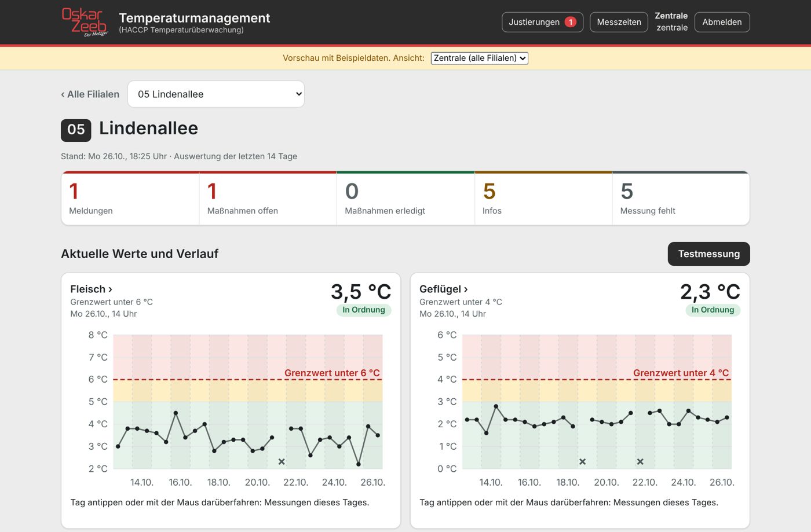The image size is (811, 532).
Task: Click the Lindenallee heading
Action: [148, 128]
